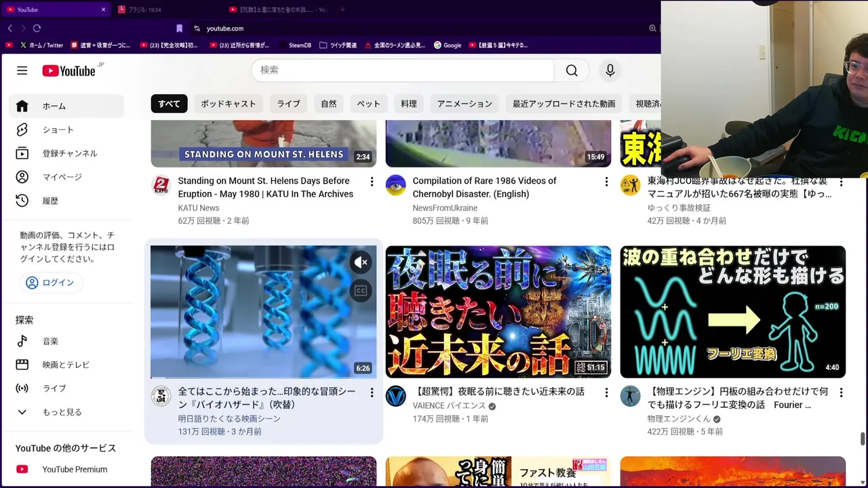Open options for 夜眠る前に聴きたい近未来の話 video
Image resolution: width=868 pixels, height=488 pixels.
pyautogui.click(x=606, y=392)
